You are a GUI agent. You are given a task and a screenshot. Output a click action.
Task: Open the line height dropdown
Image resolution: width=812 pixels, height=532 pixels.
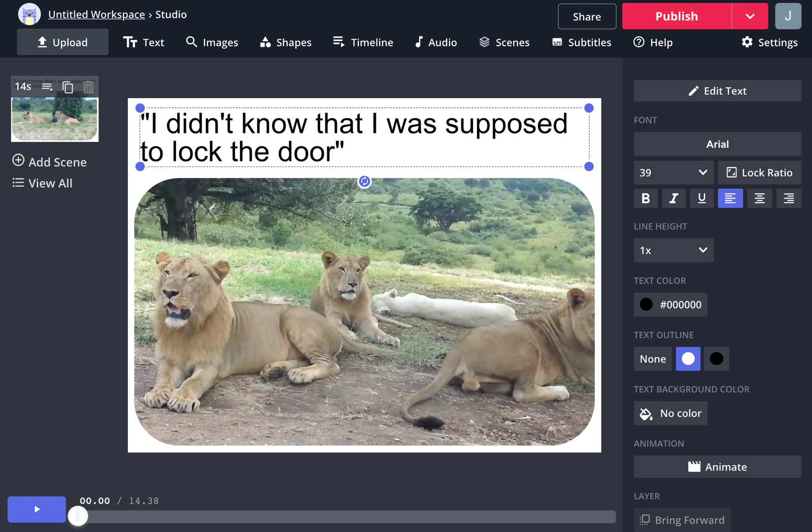(673, 250)
